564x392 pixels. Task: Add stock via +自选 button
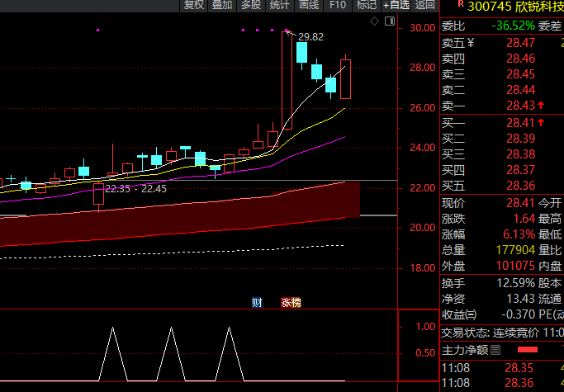click(396, 5)
